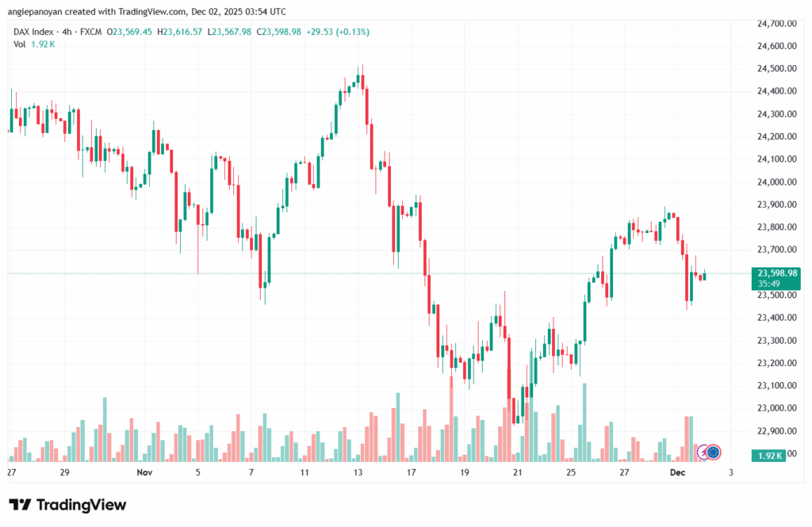Viewport: 812px width, 527px height.
Task: Click the 24,700.00 price scale label
Action: click(x=776, y=24)
